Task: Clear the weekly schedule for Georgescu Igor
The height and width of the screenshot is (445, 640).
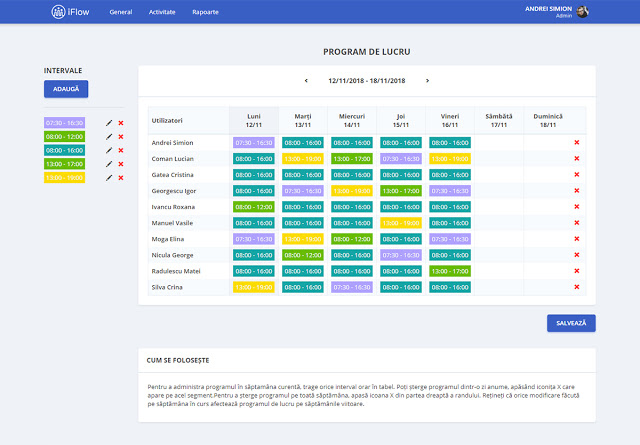Action: [x=577, y=190]
